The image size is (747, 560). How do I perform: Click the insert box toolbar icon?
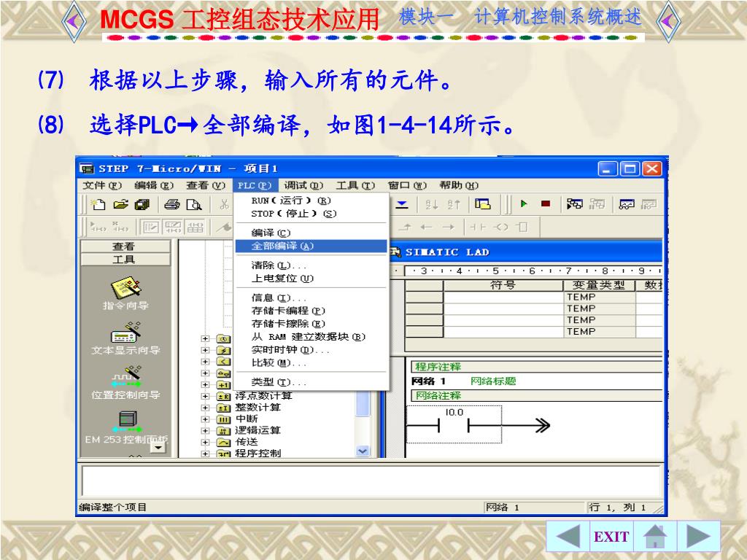click(522, 227)
